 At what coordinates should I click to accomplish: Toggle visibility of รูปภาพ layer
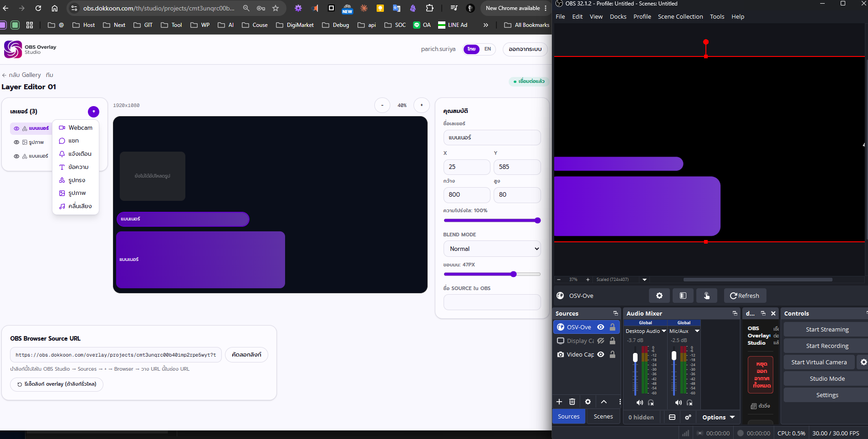pos(16,142)
